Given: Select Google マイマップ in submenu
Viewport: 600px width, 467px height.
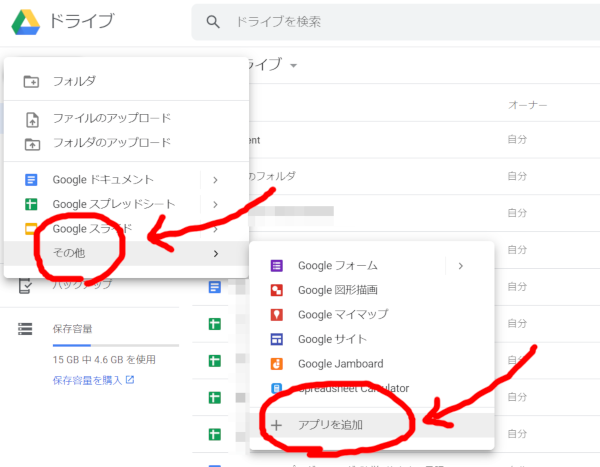Looking at the screenshot, I should click(371, 315).
